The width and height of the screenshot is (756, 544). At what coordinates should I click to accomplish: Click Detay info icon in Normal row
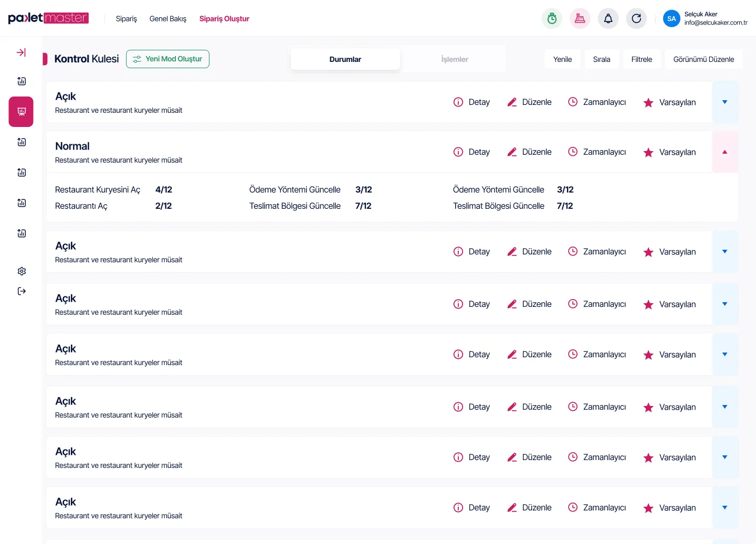coord(458,152)
